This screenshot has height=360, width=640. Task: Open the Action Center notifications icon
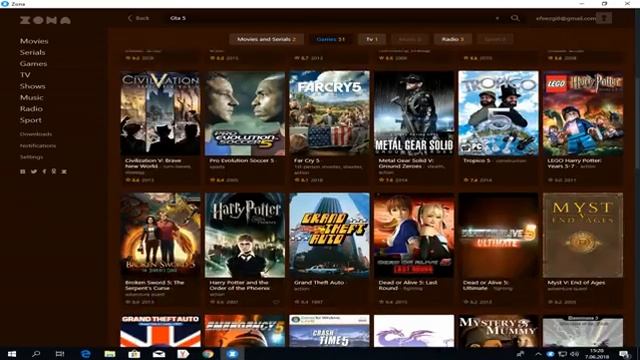point(624,354)
